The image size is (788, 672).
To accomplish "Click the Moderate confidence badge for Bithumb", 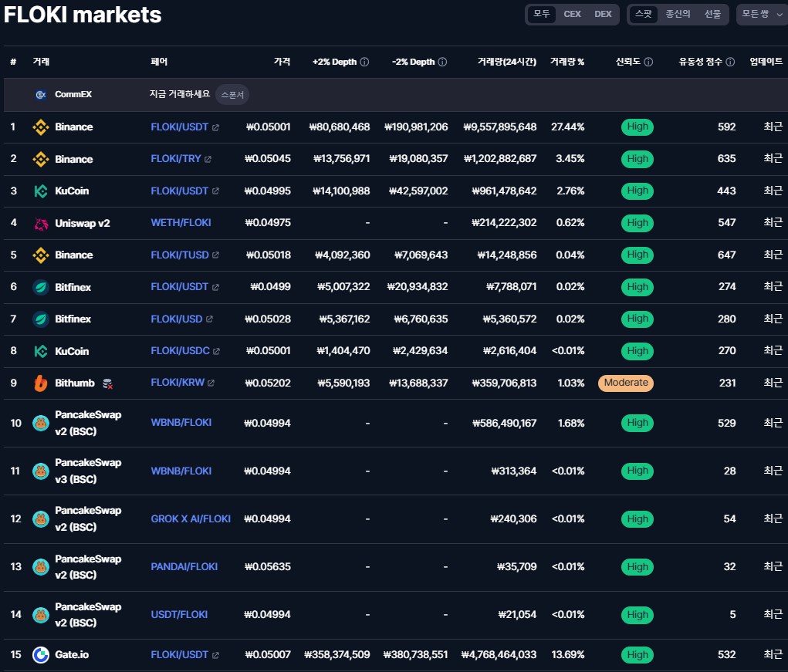I will coord(625,383).
